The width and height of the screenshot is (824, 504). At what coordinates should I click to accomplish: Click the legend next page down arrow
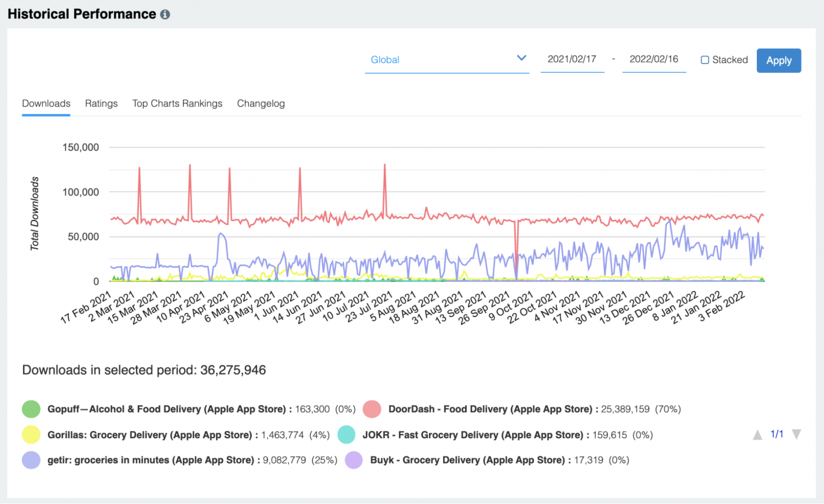(796, 435)
